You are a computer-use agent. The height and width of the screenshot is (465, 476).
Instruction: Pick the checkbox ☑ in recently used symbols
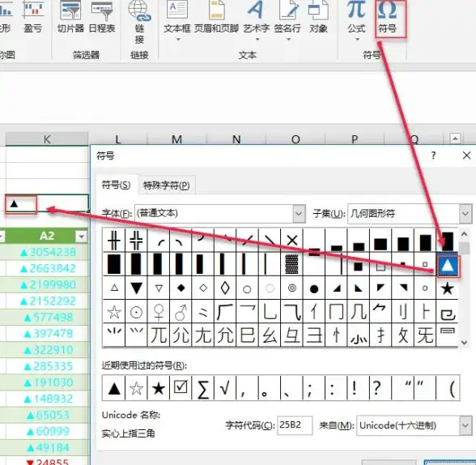(181, 387)
